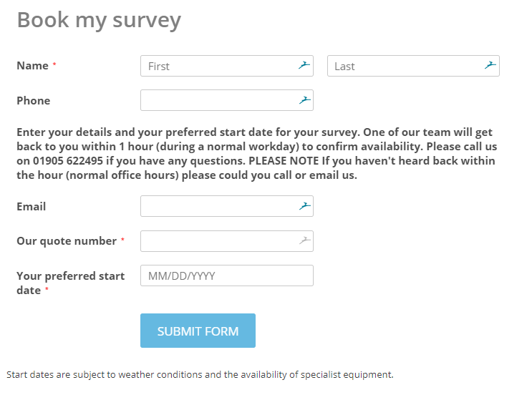
Task: Click the autofill icon in Last name field
Action: pos(490,66)
